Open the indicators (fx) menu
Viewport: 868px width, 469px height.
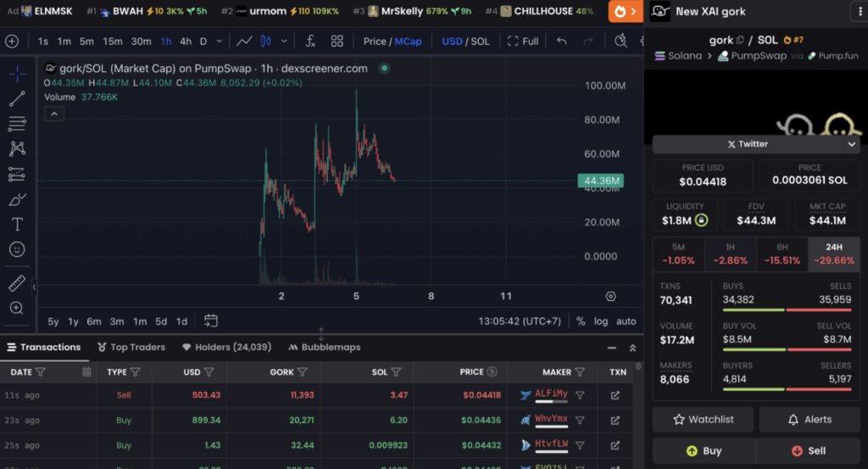(310, 41)
